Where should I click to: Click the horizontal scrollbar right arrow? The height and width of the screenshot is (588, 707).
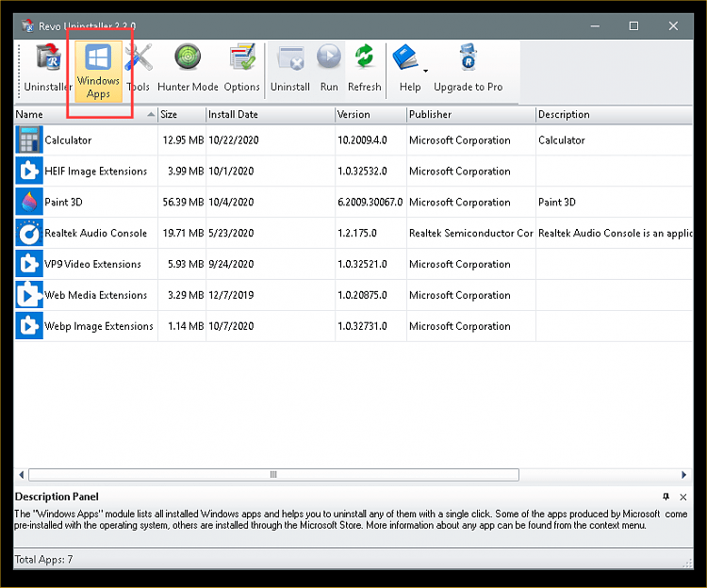pos(683,475)
